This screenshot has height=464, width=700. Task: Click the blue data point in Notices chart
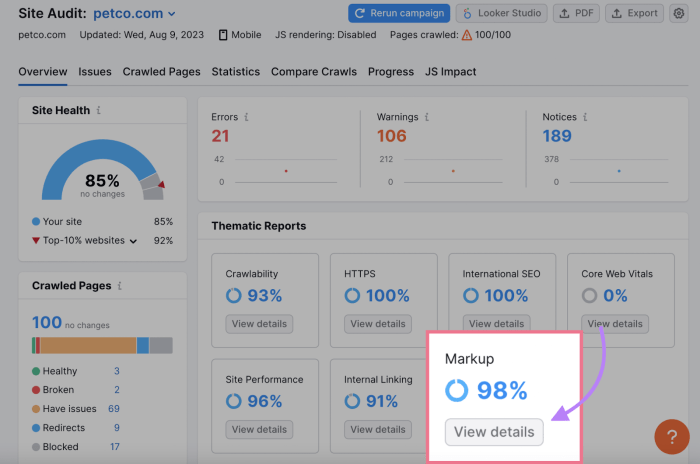(x=619, y=171)
